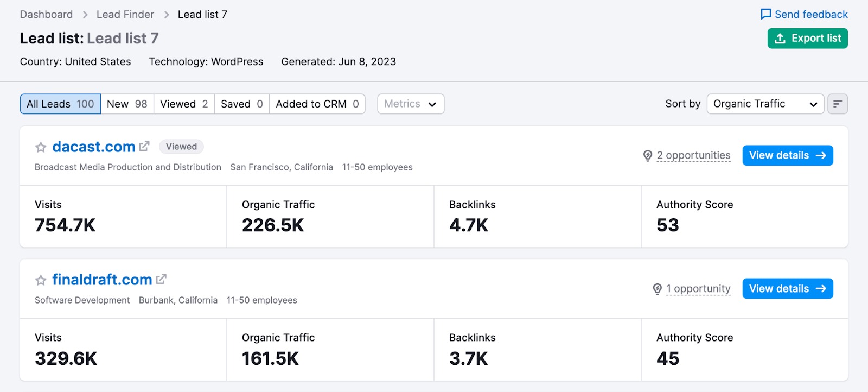This screenshot has width=868, height=392.
Task: Click lightbulb icon beside 2 opportunities
Action: pos(648,156)
